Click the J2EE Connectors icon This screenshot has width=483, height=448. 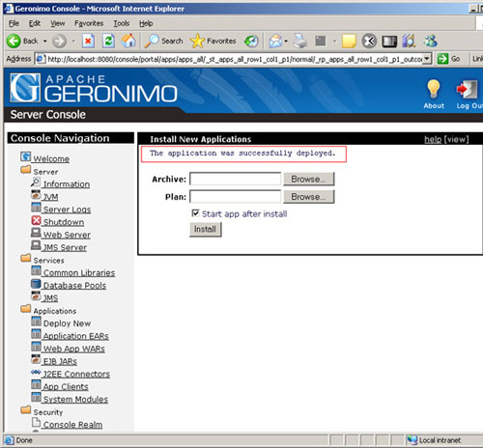(x=36, y=372)
